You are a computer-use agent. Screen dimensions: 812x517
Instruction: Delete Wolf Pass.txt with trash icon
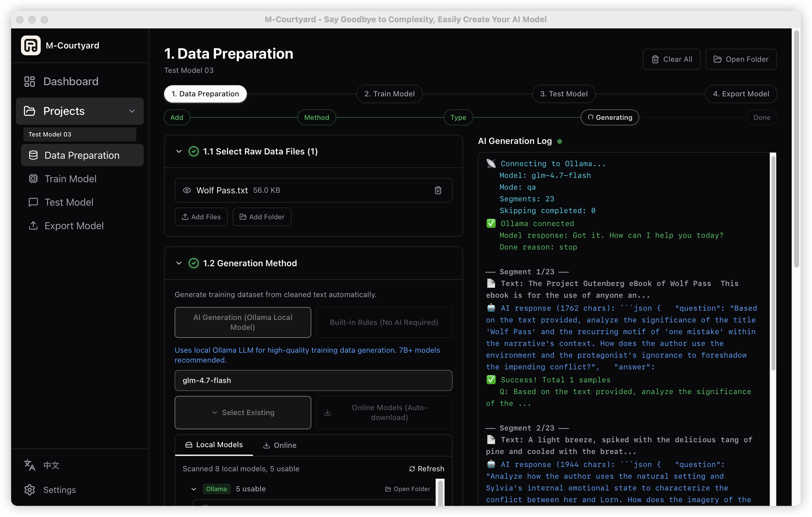pos(438,190)
